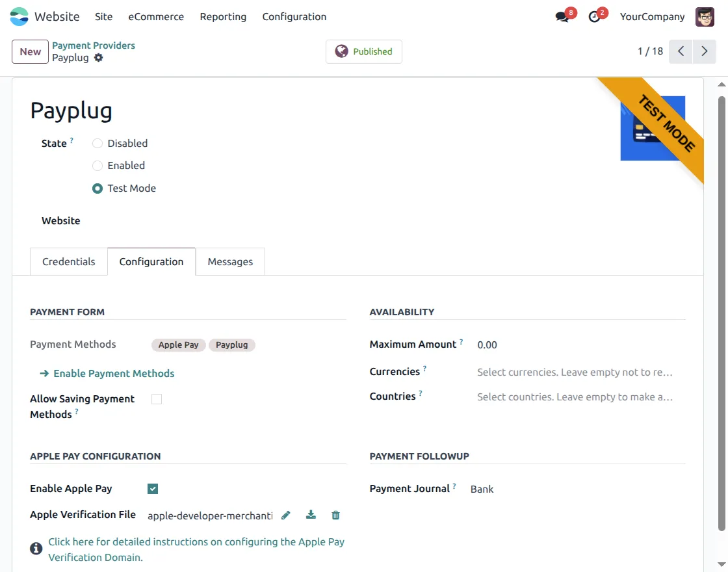Open the Configuration top menu
Screen dimensions: 728x572
pos(294,17)
